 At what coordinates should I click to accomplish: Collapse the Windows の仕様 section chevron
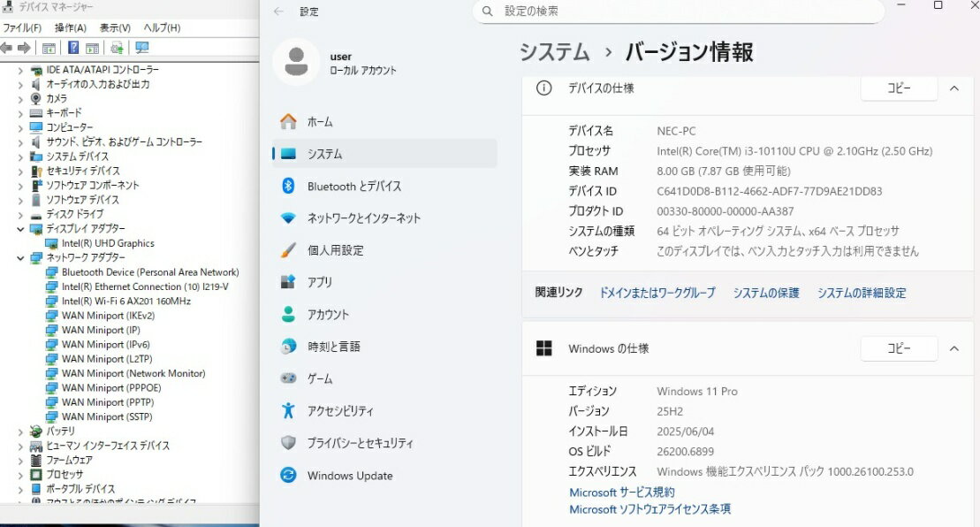(x=953, y=349)
